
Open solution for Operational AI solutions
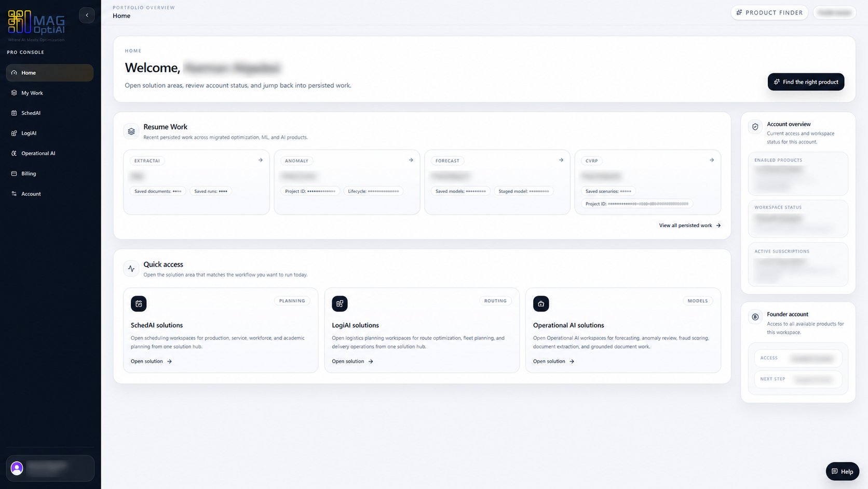click(553, 361)
